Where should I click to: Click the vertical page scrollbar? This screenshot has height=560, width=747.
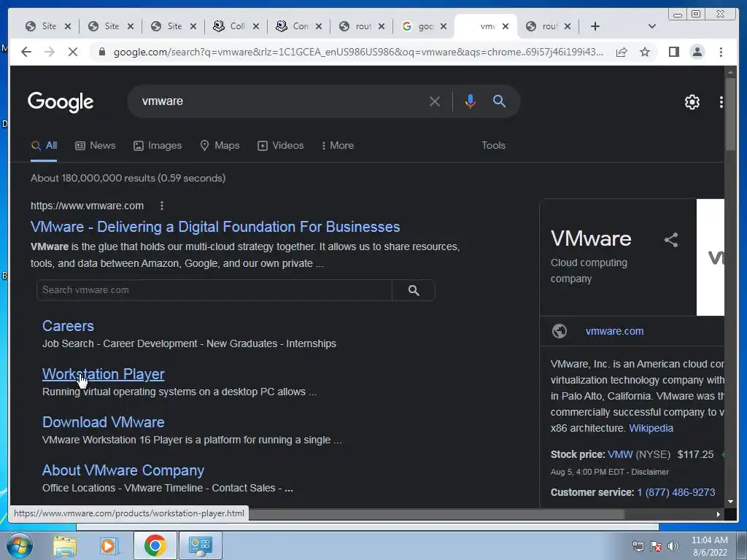click(730, 114)
